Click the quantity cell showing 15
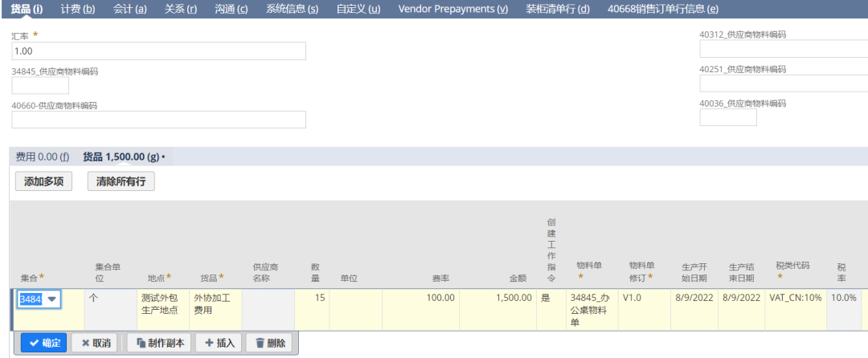Viewport: 868px width, 358px height. click(312, 310)
